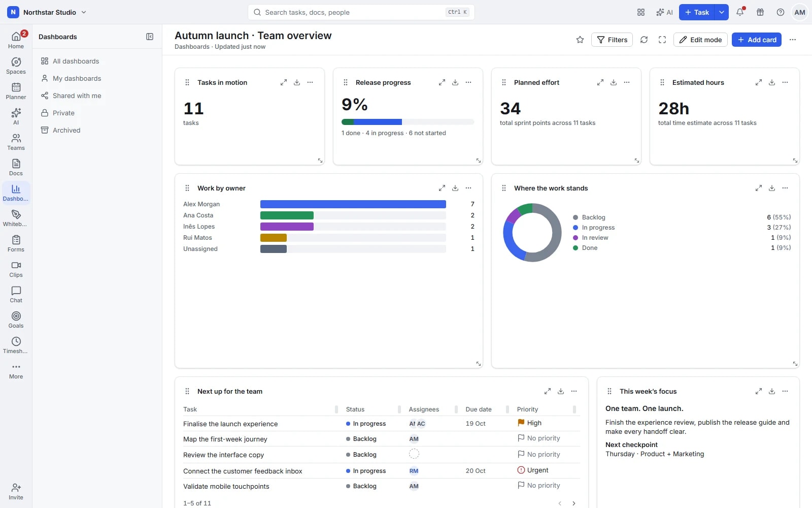Open Shared with me dashboards
This screenshot has height=508, width=812.
point(97,96)
